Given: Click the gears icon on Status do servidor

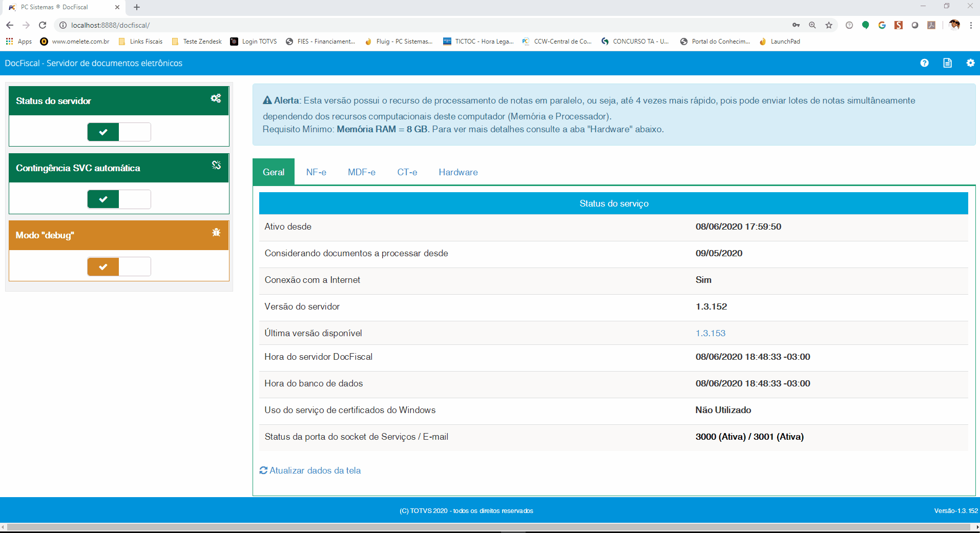Looking at the screenshot, I should (216, 98).
